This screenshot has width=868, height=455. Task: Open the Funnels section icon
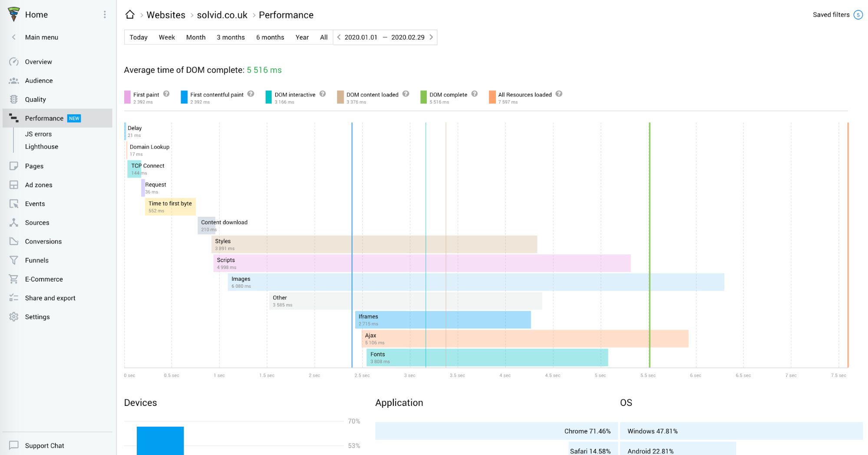tap(14, 260)
